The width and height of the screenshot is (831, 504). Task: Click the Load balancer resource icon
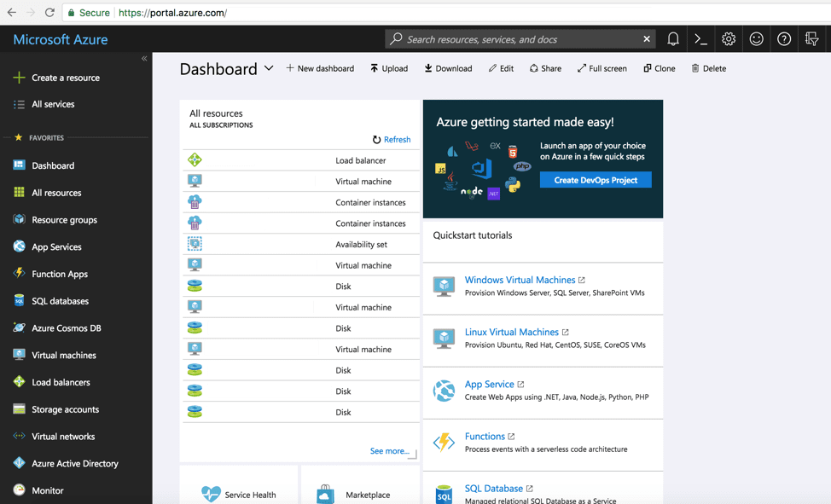[x=195, y=159]
